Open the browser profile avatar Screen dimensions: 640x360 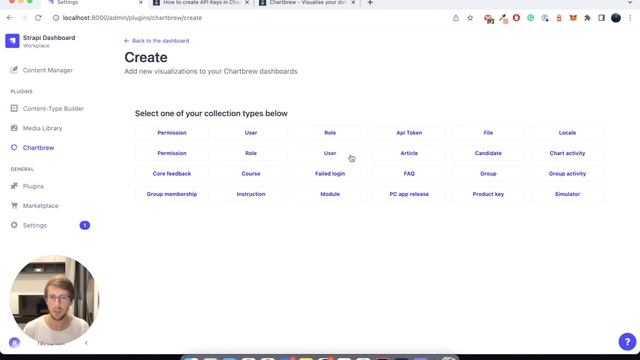click(616, 18)
